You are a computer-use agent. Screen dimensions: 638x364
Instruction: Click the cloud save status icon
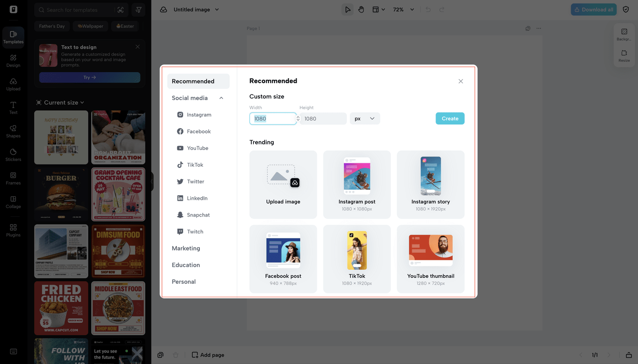163,9
